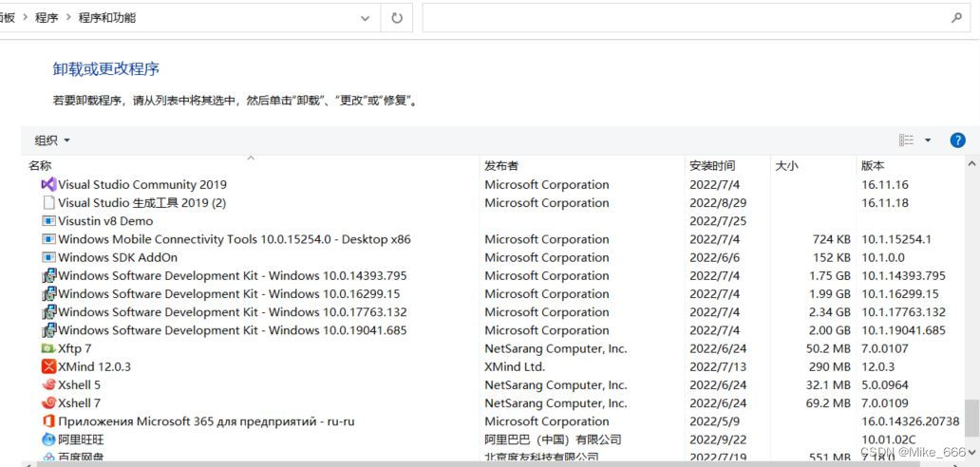
Task: Click the 程序 breadcrumb item
Action: [47, 18]
